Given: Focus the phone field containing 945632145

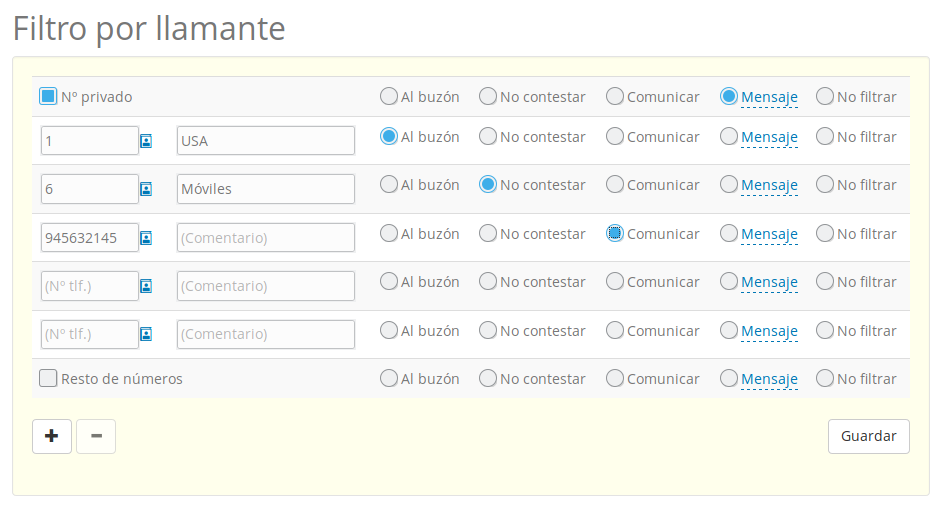Looking at the screenshot, I should click(89, 238).
